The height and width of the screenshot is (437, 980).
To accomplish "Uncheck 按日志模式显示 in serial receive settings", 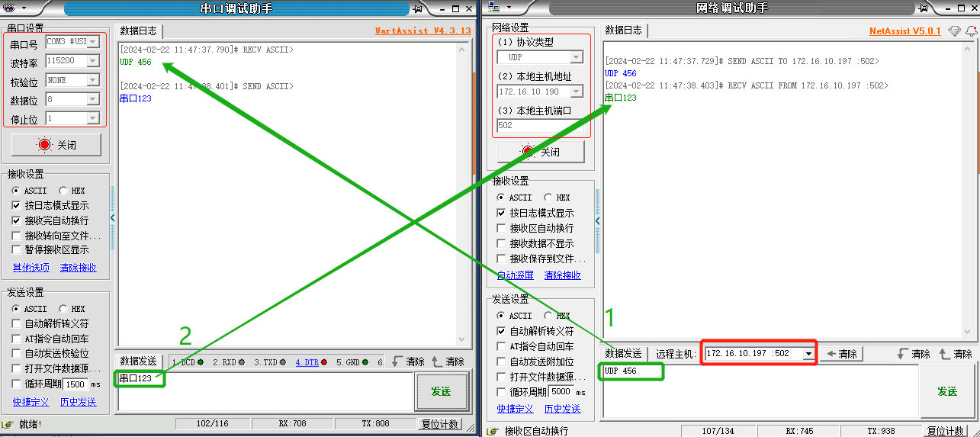I will coord(17,205).
